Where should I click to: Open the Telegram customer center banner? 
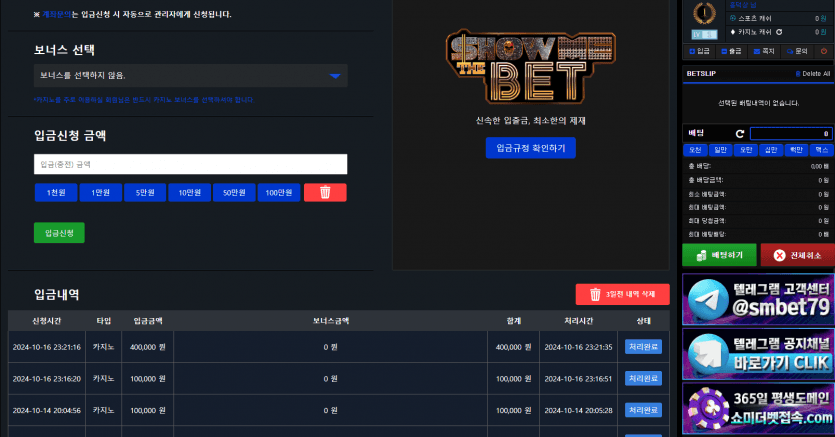757,297
